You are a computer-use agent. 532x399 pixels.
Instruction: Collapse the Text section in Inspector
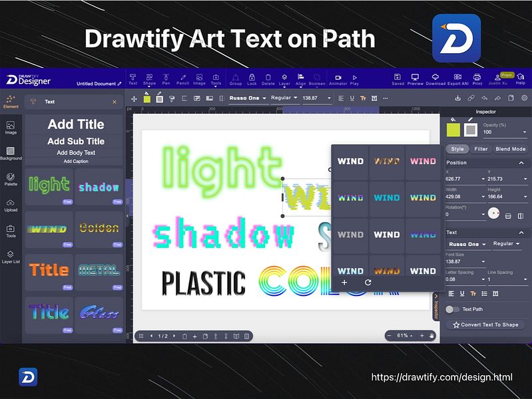tap(521, 233)
